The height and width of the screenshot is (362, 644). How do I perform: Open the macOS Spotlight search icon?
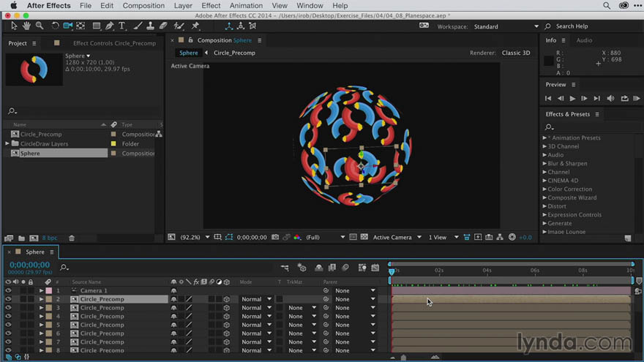(x=606, y=6)
